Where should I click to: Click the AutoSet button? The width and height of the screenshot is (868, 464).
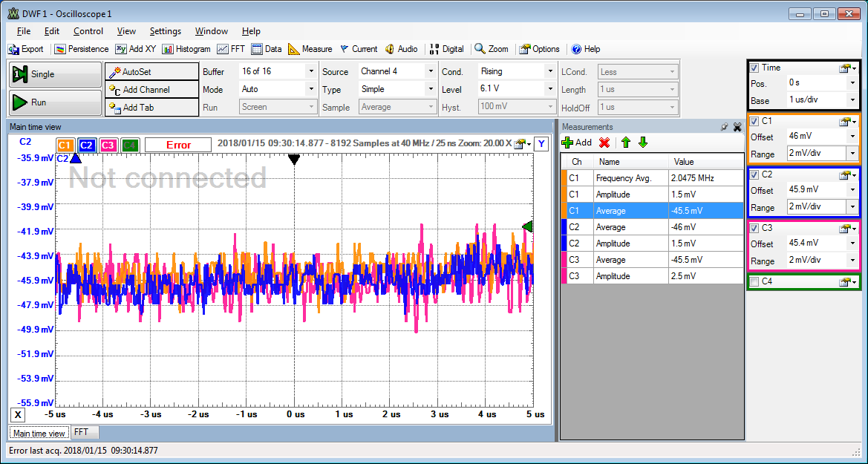click(141, 72)
